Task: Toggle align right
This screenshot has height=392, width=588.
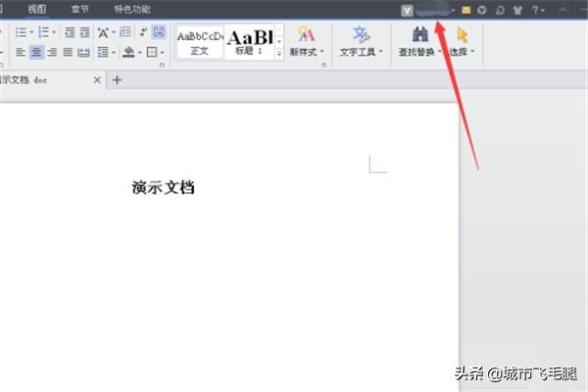Action: pos(52,52)
